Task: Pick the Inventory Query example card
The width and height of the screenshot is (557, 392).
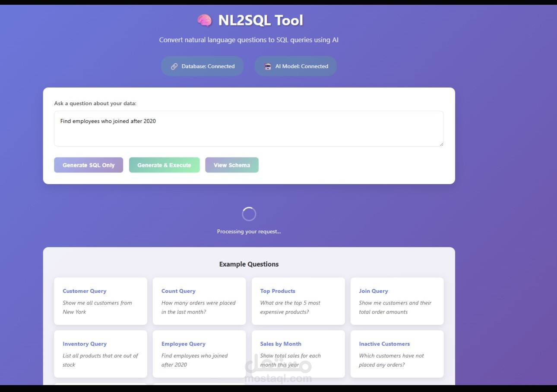Action: (101, 354)
